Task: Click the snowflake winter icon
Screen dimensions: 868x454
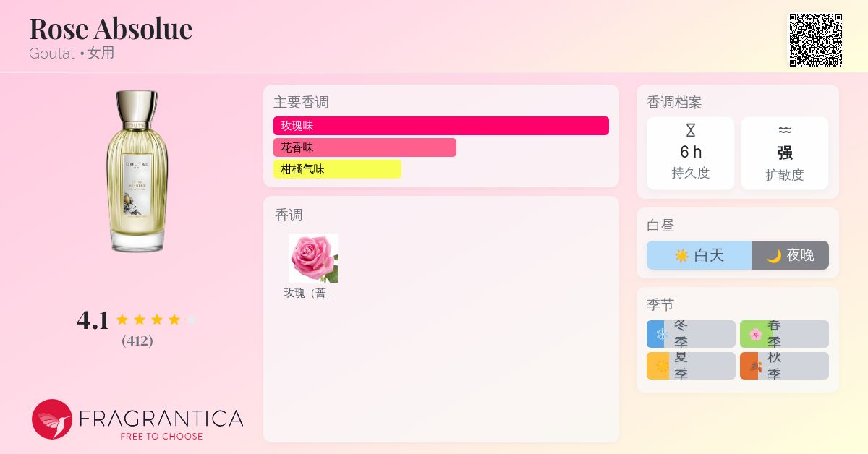Action: point(661,334)
